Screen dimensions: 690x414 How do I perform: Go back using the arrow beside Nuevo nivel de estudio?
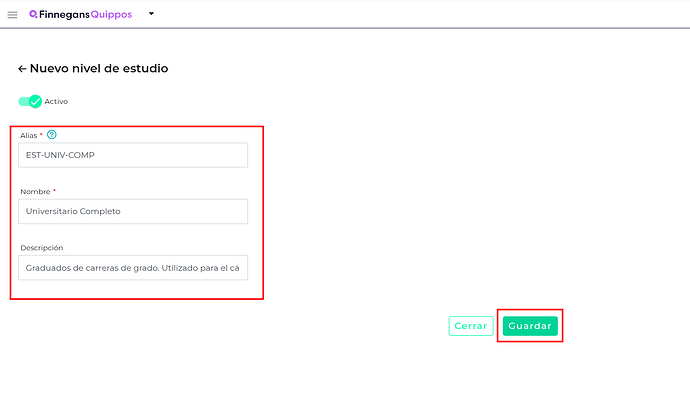22,69
